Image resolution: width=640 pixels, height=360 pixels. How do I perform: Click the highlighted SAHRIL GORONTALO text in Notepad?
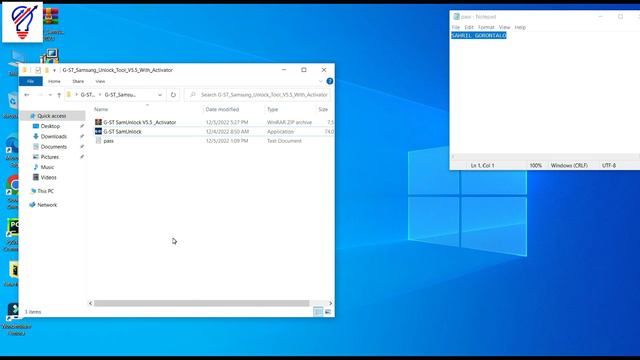click(x=479, y=36)
